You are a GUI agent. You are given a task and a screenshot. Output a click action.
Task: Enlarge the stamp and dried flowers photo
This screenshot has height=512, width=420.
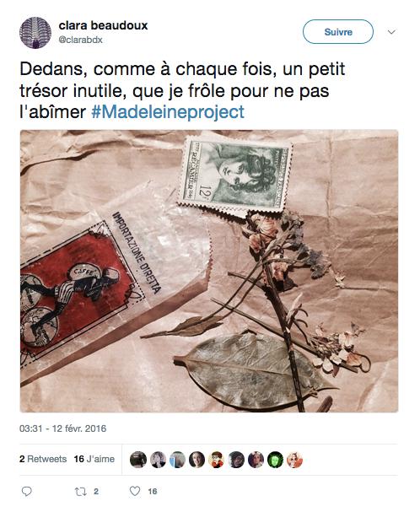pos(209,271)
